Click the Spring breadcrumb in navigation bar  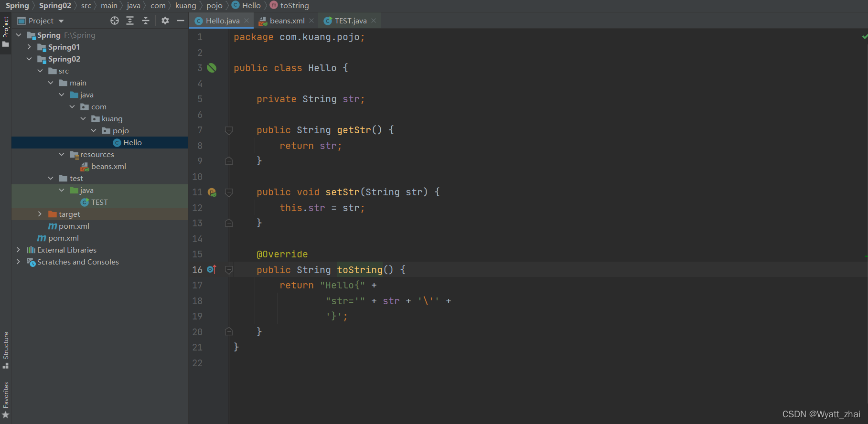tap(17, 6)
